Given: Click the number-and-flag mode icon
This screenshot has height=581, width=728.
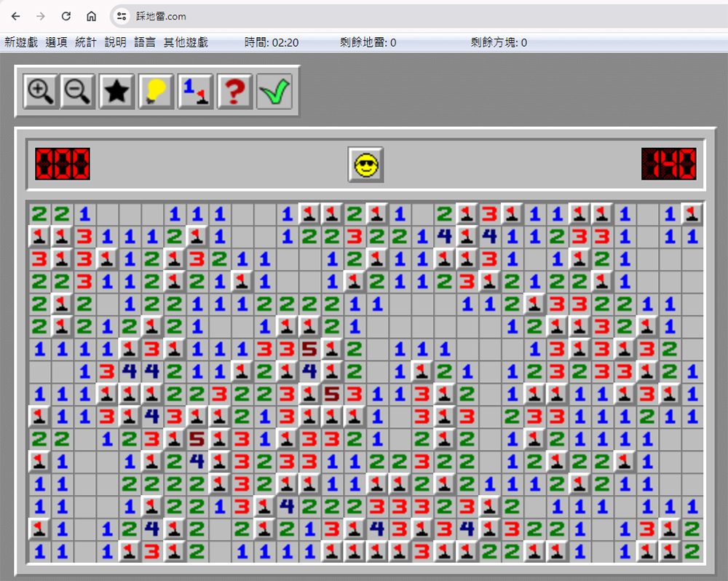Looking at the screenshot, I should [195, 91].
